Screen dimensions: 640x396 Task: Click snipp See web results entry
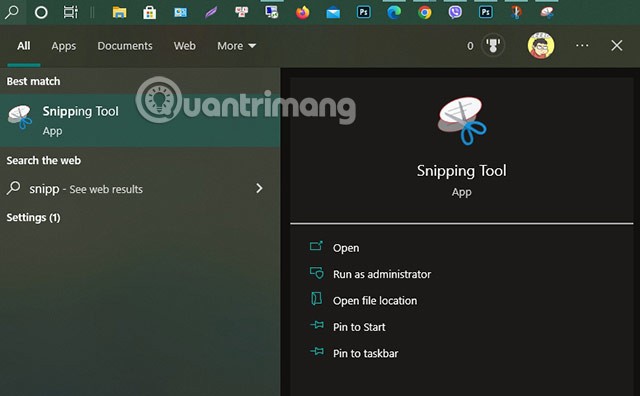click(140, 189)
